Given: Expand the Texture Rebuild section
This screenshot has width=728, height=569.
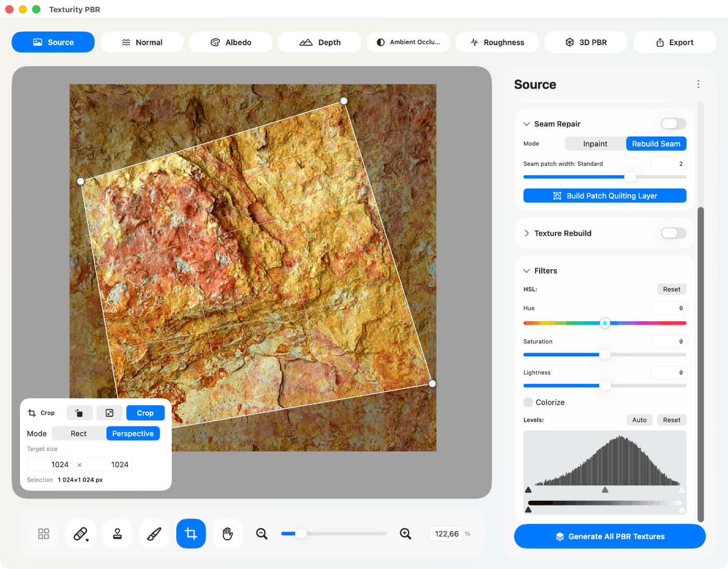Looking at the screenshot, I should pyautogui.click(x=526, y=233).
